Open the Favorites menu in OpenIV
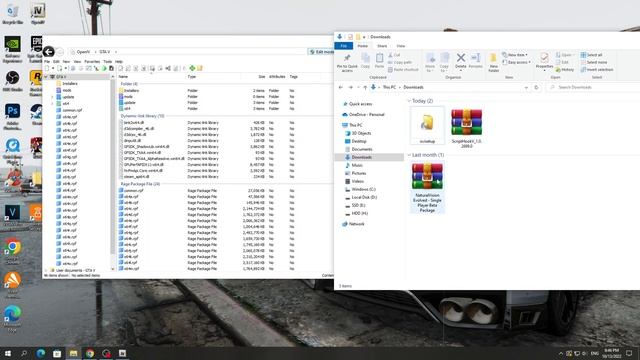This screenshot has height=360, width=640. click(x=92, y=62)
